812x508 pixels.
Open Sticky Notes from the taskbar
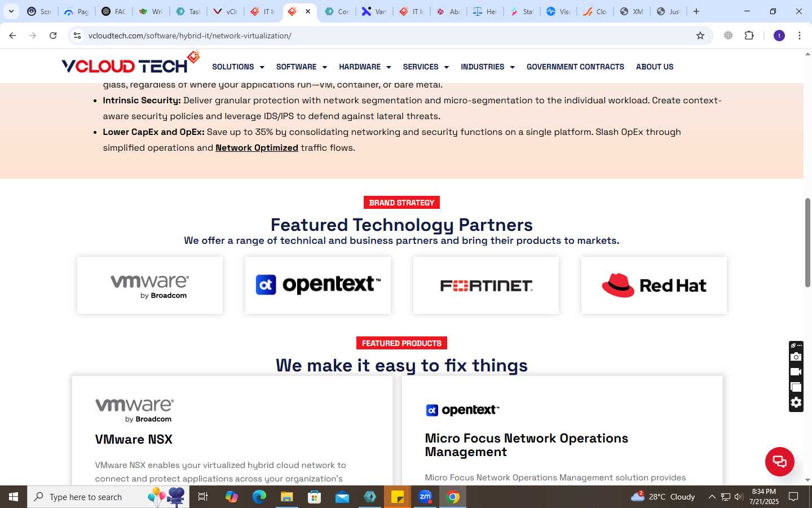tap(398, 497)
